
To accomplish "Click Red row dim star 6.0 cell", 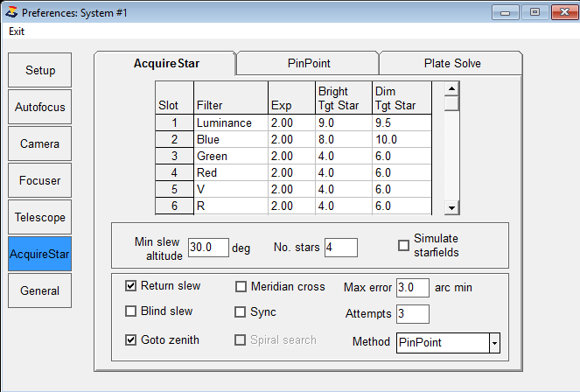I will (x=402, y=172).
